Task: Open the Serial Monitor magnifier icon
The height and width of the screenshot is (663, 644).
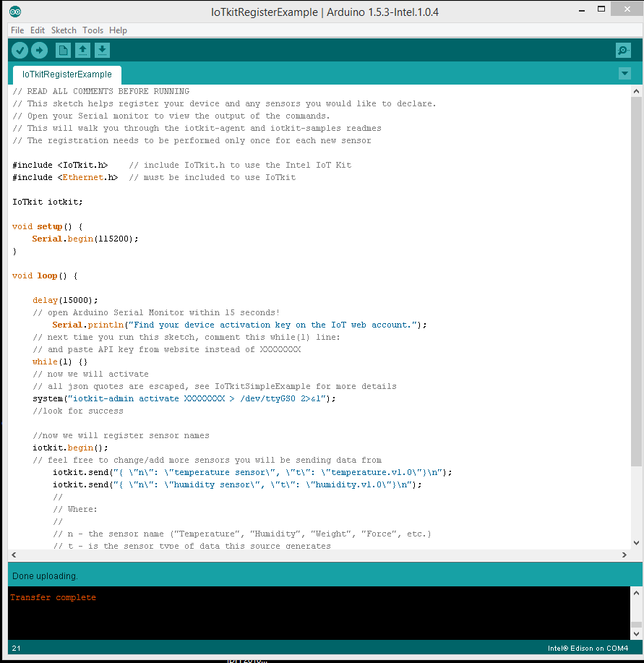Action: 623,51
